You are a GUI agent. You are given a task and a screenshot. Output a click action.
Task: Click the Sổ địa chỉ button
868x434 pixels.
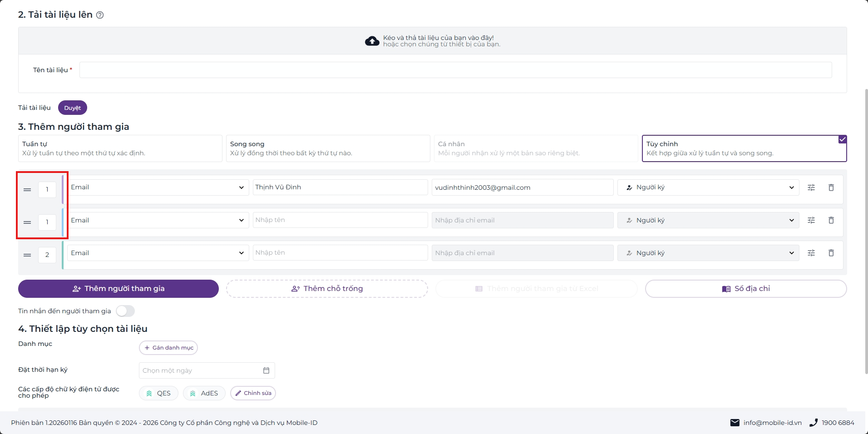[746, 289]
